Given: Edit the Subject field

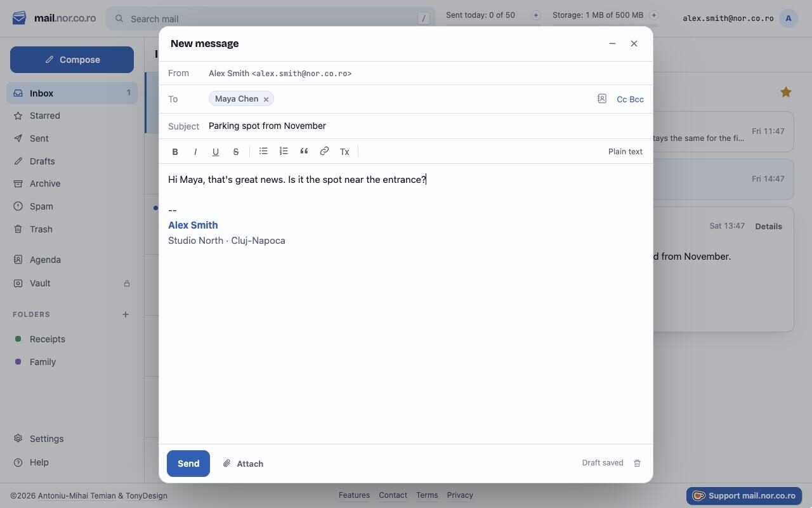Looking at the screenshot, I should [x=426, y=126].
